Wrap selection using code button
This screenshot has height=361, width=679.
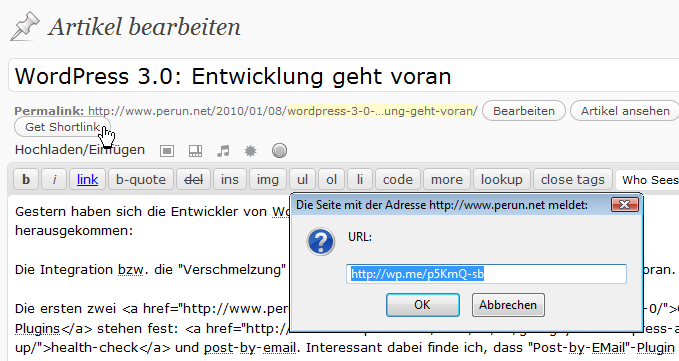398,179
